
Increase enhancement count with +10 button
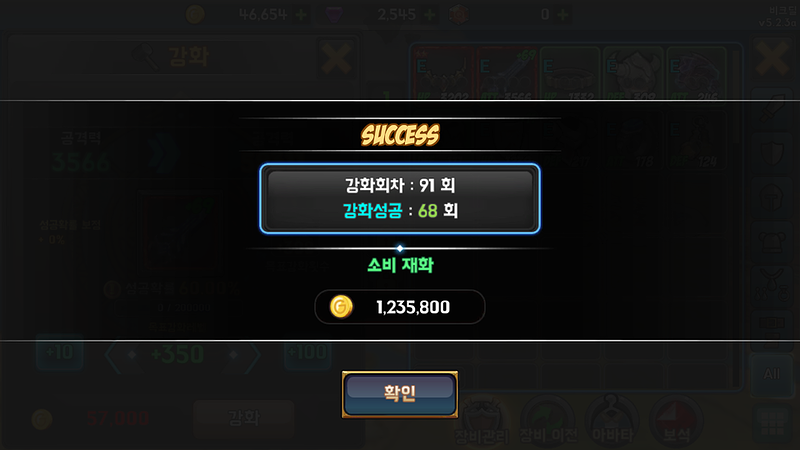click(x=60, y=352)
